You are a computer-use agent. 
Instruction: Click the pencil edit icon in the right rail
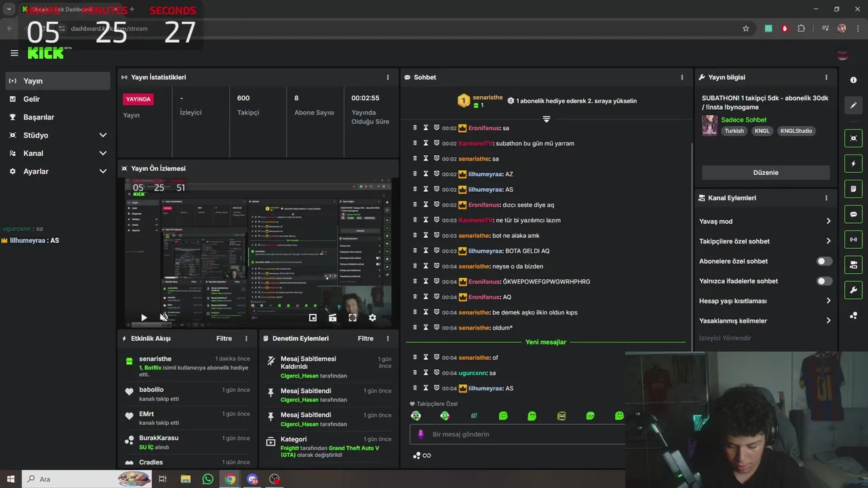coord(853,106)
